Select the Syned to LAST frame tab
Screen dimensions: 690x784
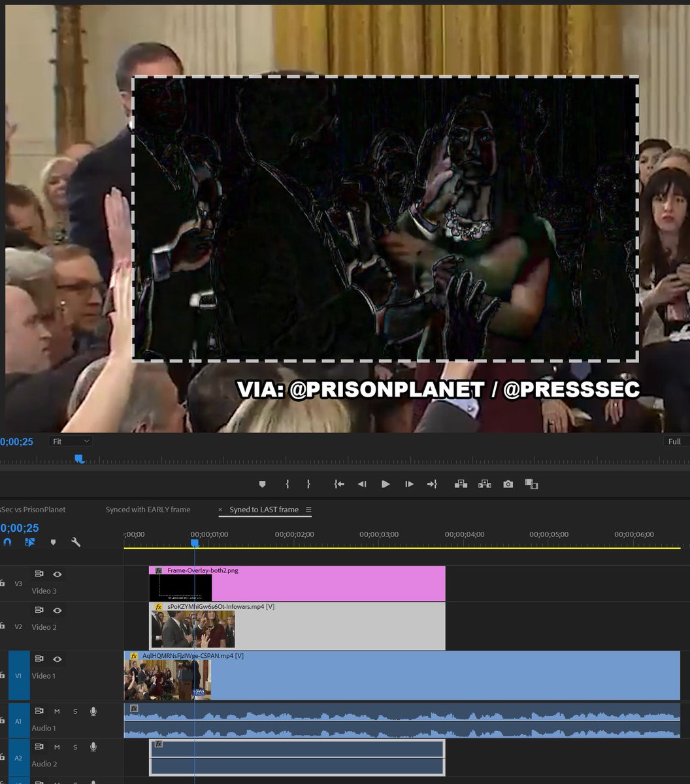pos(263,510)
